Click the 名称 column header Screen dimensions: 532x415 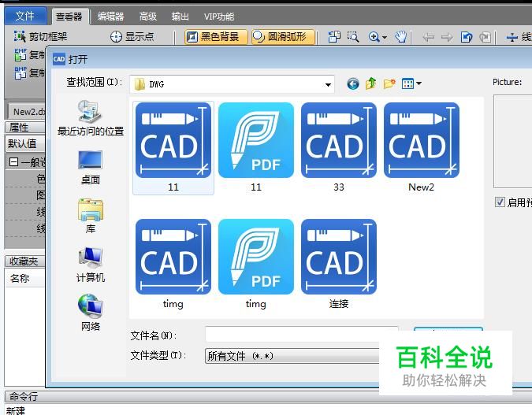(24, 278)
